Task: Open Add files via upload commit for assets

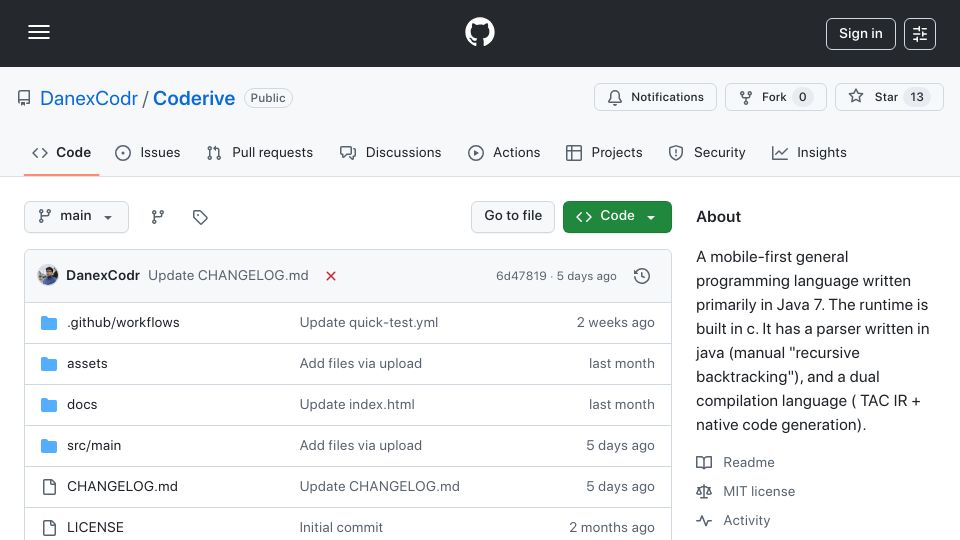Action: coord(361,364)
